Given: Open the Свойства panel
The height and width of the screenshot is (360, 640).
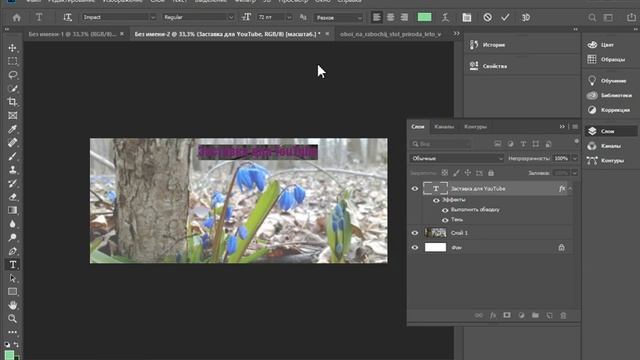Looking at the screenshot, I should [x=495, y=66].
